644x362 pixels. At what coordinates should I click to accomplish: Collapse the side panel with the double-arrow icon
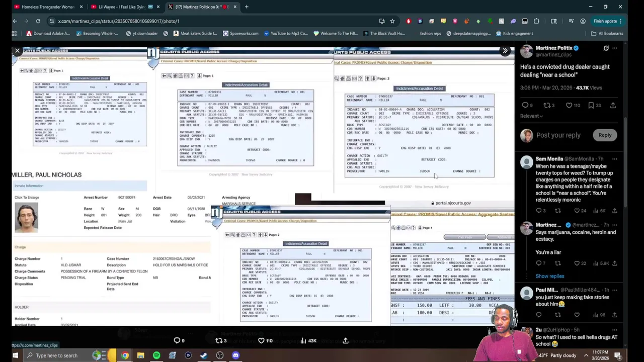click(505, 51)
